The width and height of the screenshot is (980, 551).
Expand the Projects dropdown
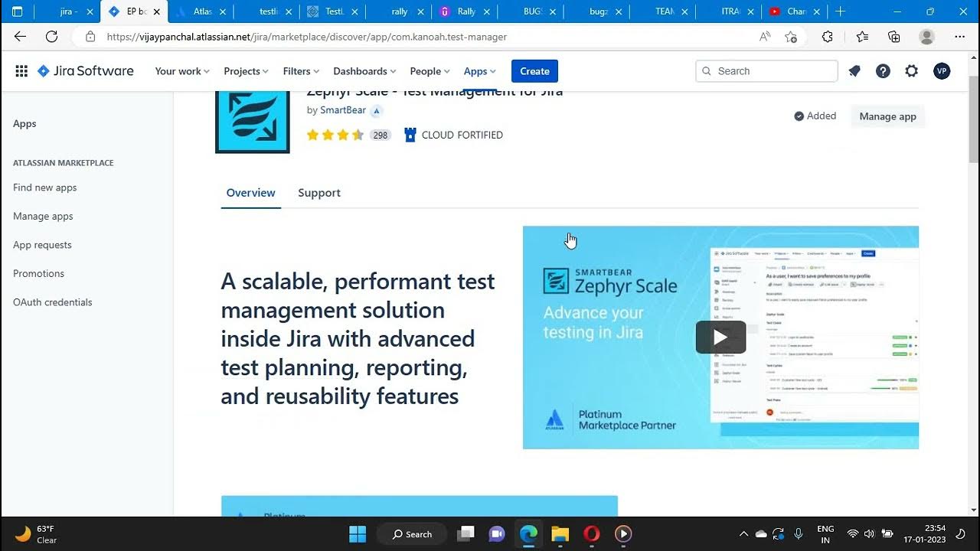coord(246,71)
